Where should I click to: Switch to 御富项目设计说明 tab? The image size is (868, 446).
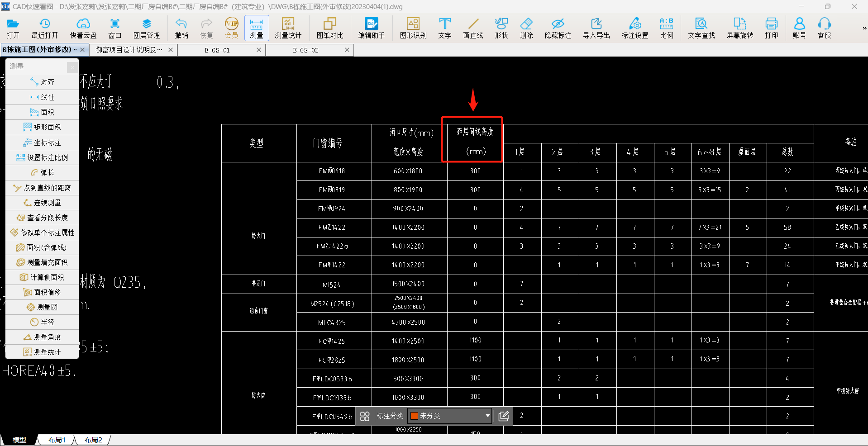coord(129,50)
